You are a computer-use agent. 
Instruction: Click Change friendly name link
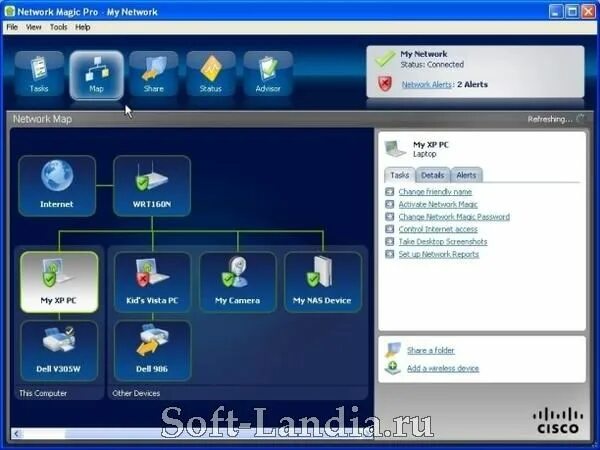(x=435, y=192)
